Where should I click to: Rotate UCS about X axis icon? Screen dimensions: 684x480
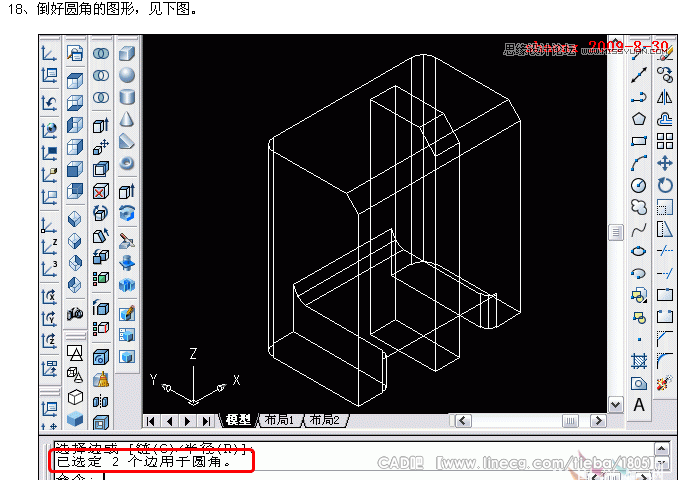click(x=49, y=297)
